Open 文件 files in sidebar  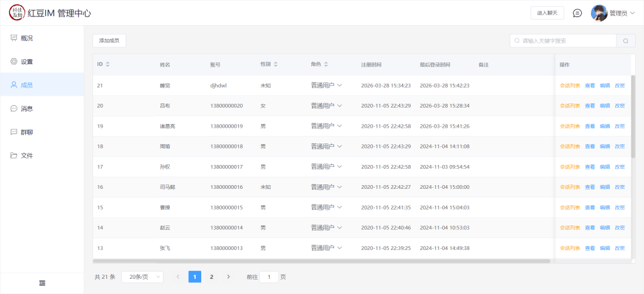pos(42,155)
